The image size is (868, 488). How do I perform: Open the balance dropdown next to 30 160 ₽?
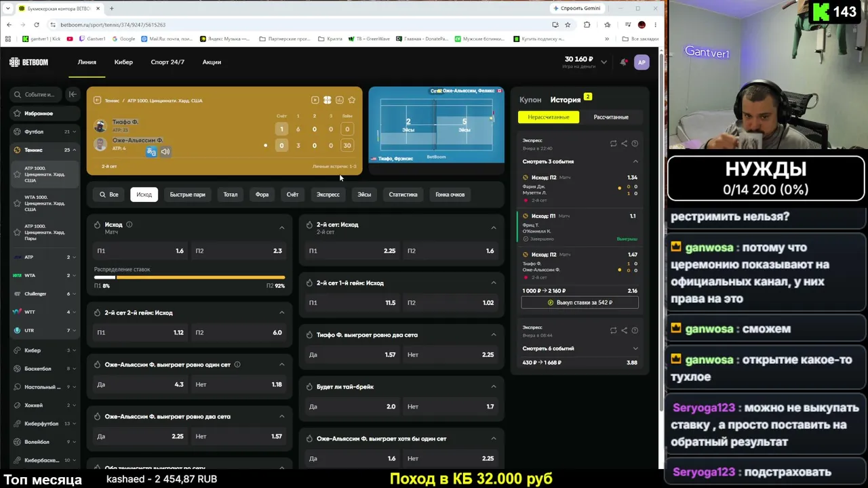[604, 62]
